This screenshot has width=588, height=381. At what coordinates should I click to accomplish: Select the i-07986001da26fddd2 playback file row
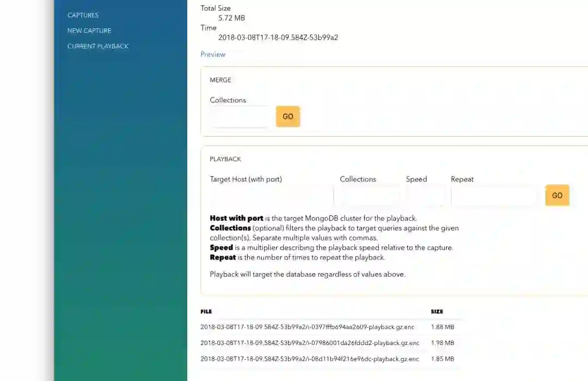point(331,343)
